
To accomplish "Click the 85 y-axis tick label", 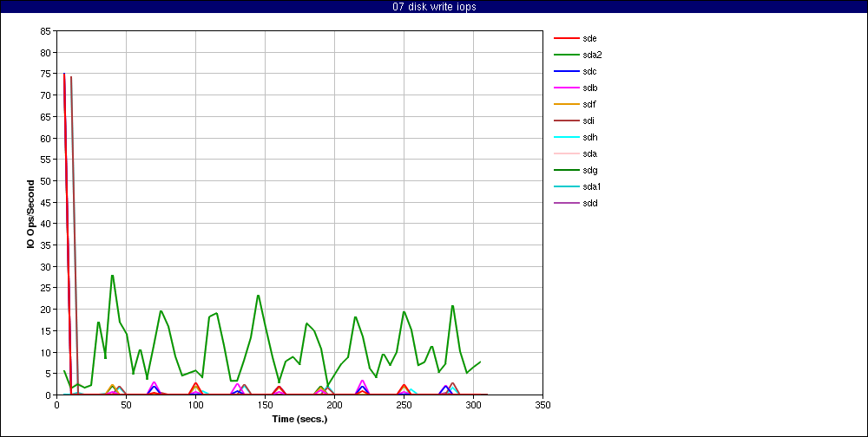I will click(x=46, y=31).
